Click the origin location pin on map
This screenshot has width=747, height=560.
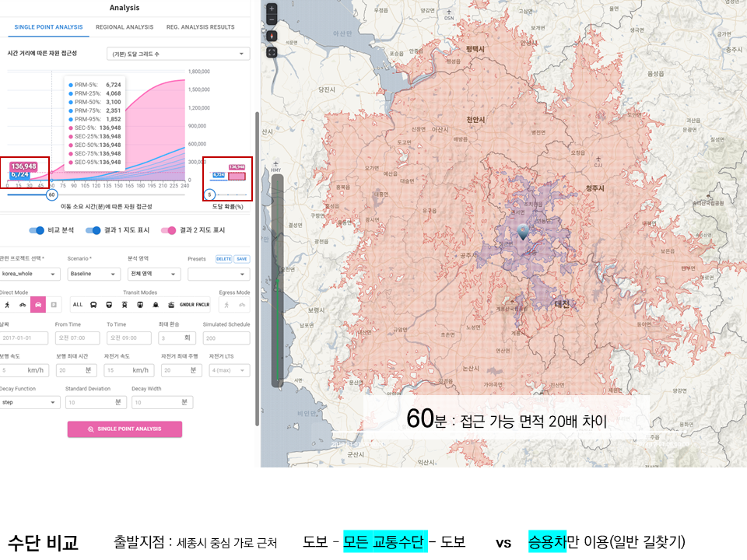tap(523, 232)
